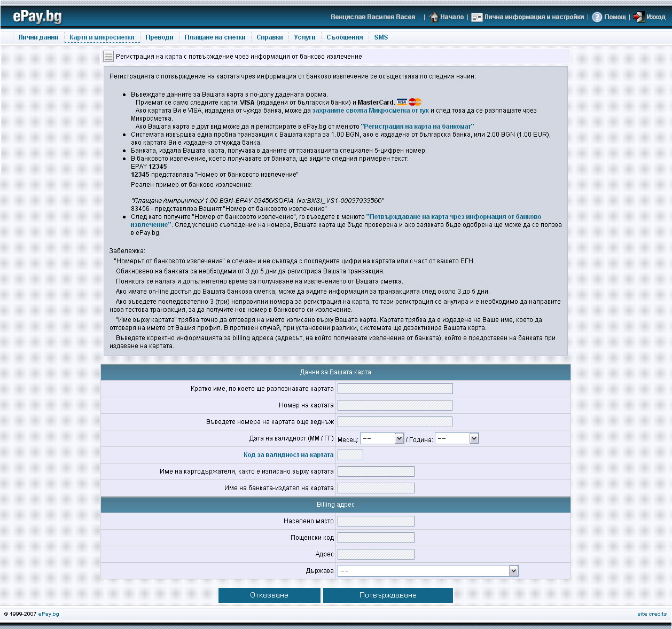
Task: Open the Услуги menu
Action: pos(304,37)
